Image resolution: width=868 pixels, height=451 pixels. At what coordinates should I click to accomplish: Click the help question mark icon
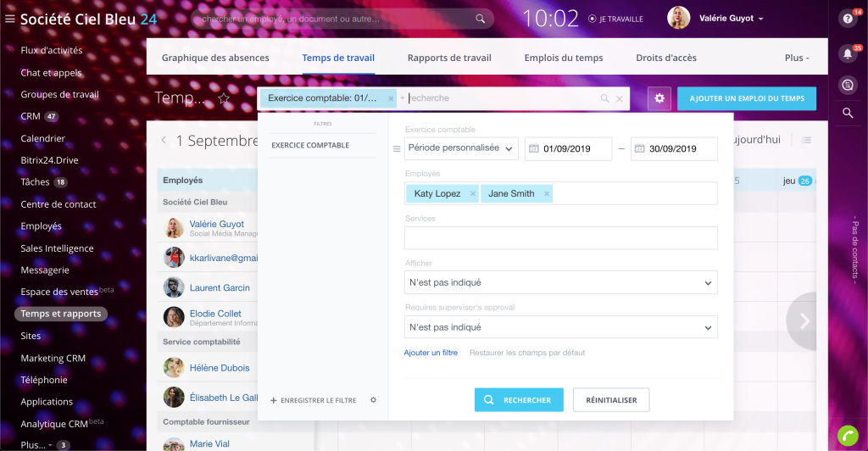point(847,19)
